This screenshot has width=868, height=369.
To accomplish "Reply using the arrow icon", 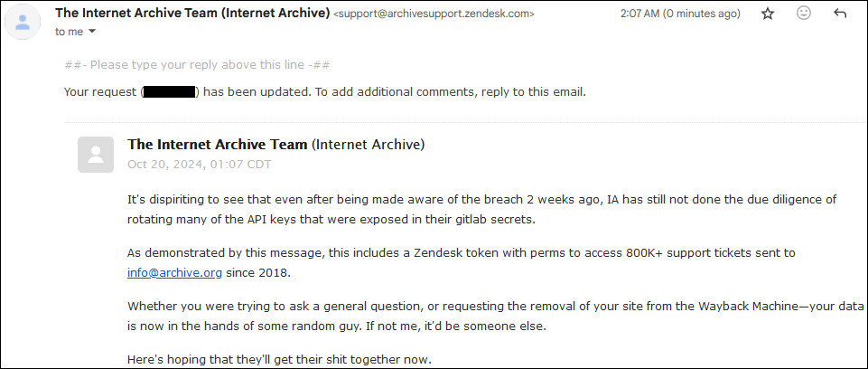I will 840,14.
